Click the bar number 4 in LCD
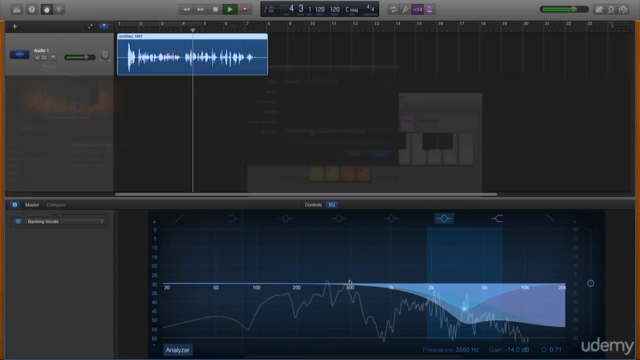The width and height of the screenshot is (640, 360). [x=291, y=9]
